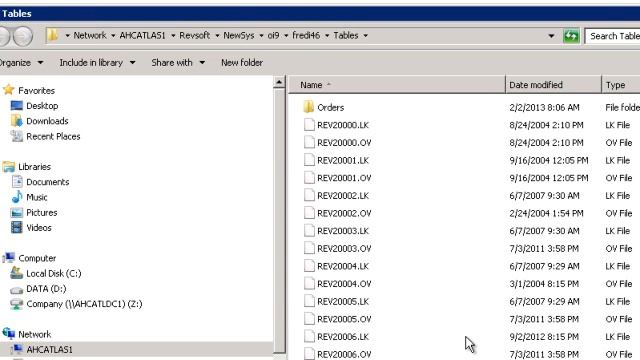640x360 pixels.
Task: Expand dropdown arrow after fredi46 breadcrumb
Action: click(327, 36)
